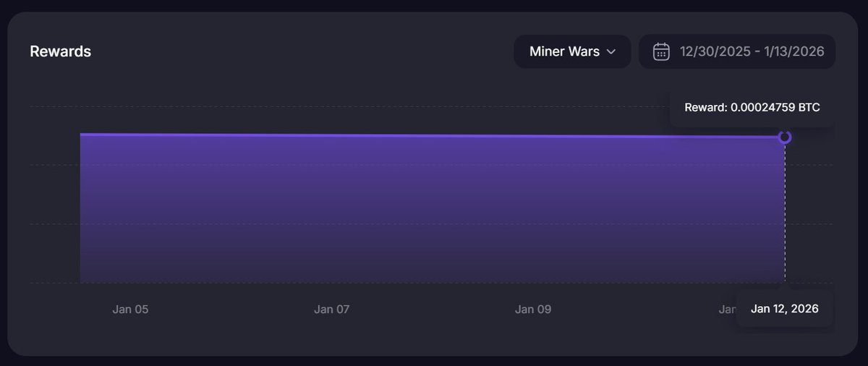Viewport: 868px width, 366px height.
Task: Click the Jan 09 axis label
Action: [533, 309]
